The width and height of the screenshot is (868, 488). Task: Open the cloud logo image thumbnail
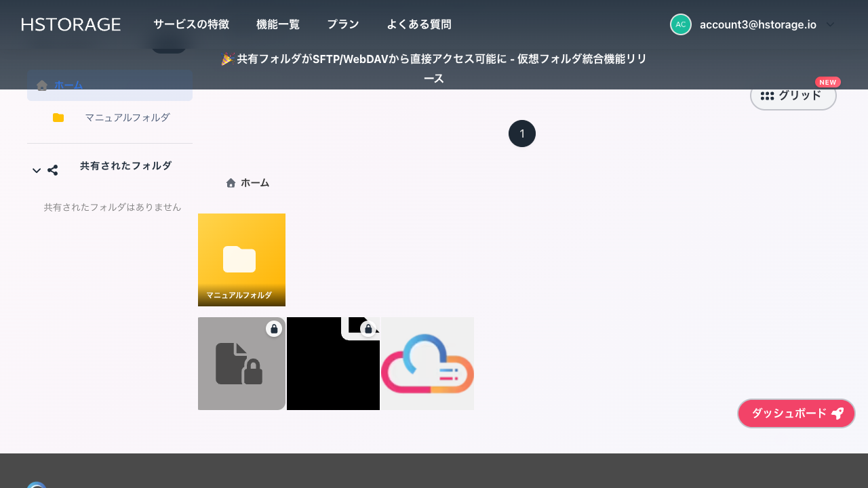pyautogui.click(x=427, y=363)
